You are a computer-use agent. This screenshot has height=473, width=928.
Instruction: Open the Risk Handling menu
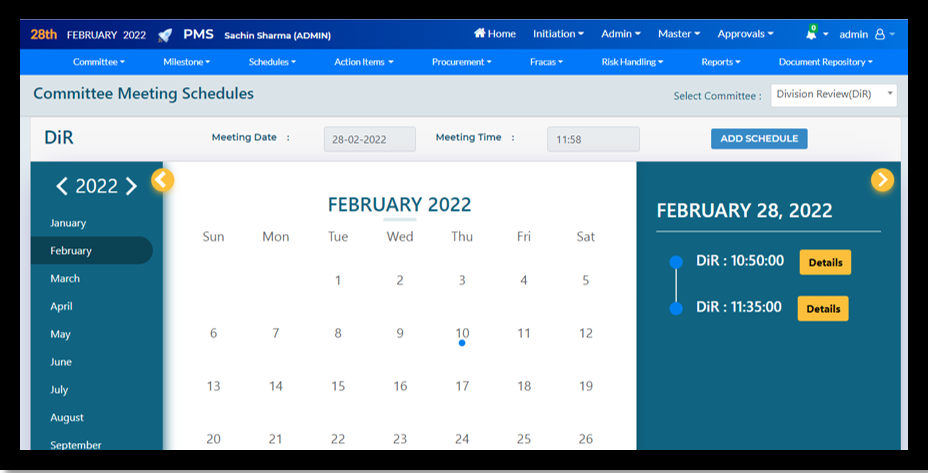(x=632, y=62)
